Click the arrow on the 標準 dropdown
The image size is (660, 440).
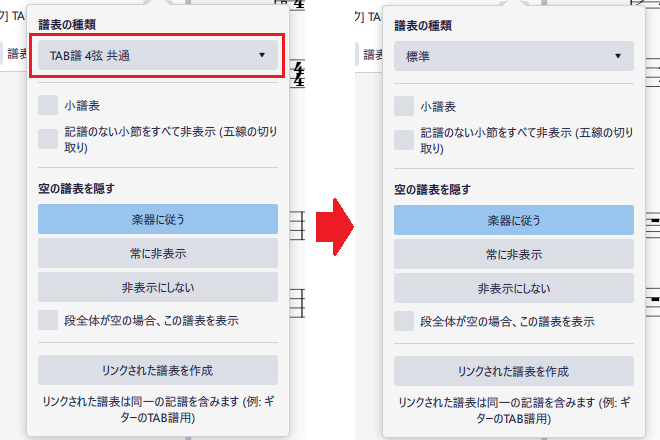(618, 56)
